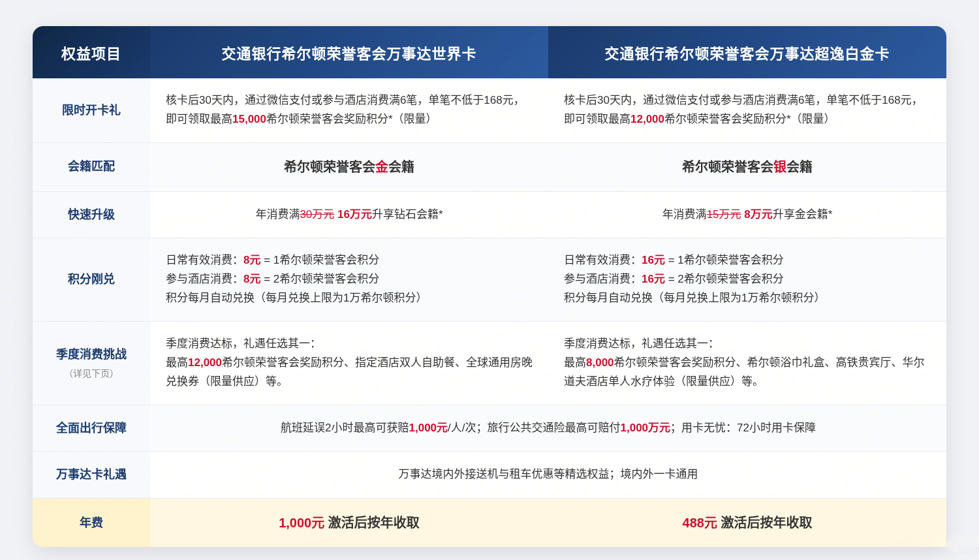
Task: Click the red 8,000 quarterly figure
Action: tap(600, 362)
